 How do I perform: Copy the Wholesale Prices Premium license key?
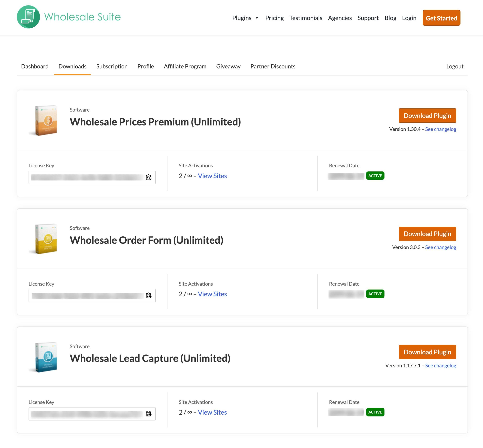(x=148, y=177)
